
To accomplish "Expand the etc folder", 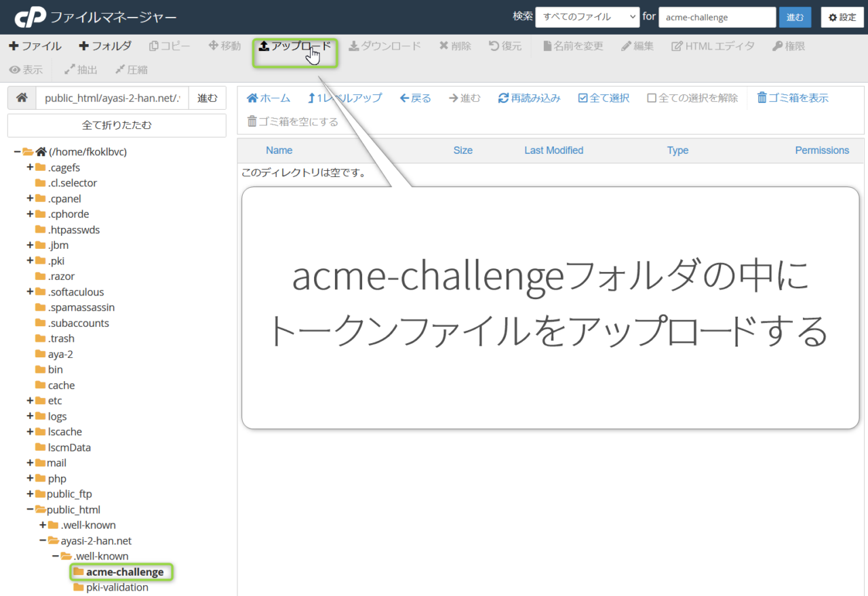I will tap(30, 401).
